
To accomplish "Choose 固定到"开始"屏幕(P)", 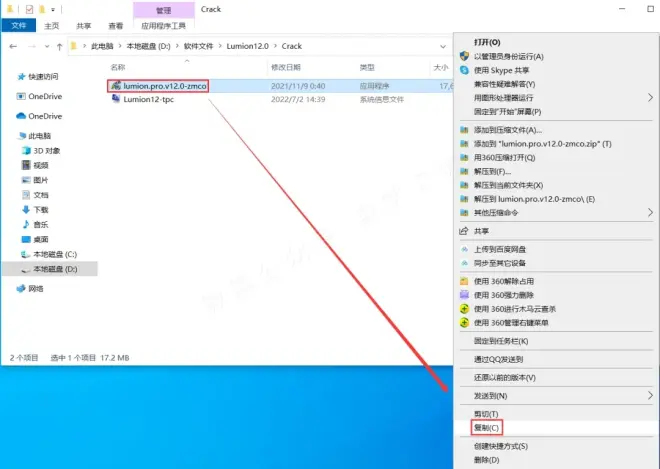I will tap(507, 112).
